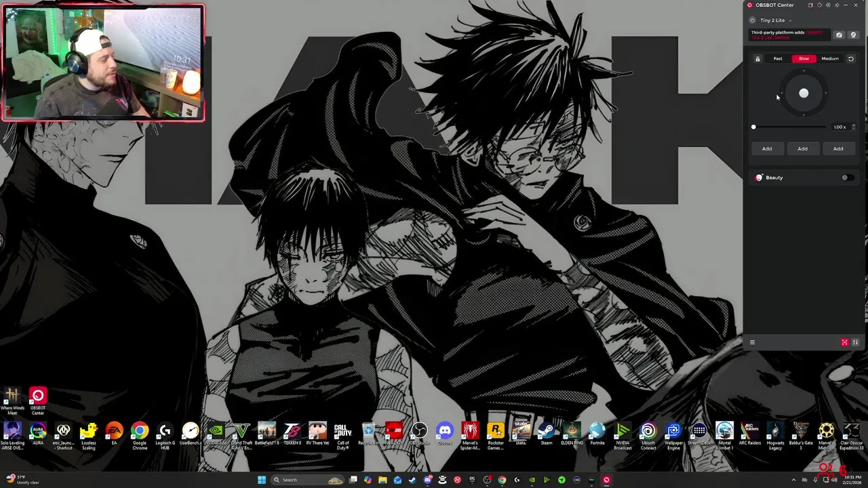
Task: Open the Rockstar Games desktop shortcut
Action: click(x=496, y=435)
